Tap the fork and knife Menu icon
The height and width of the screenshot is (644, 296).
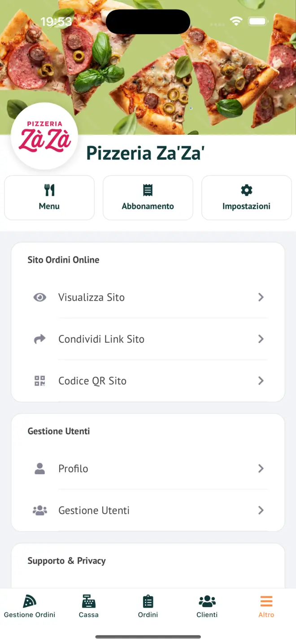point(49,190)
